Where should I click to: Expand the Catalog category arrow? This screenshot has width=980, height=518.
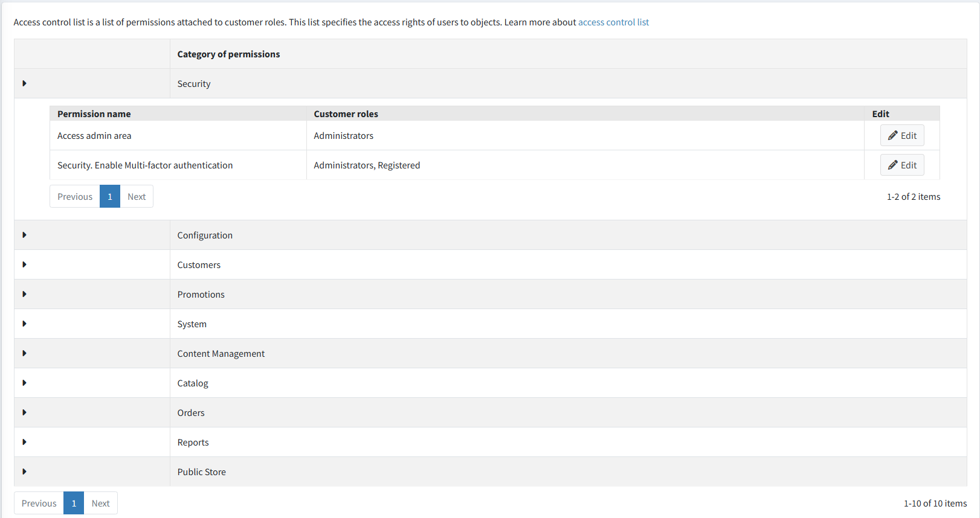[24, 383]
